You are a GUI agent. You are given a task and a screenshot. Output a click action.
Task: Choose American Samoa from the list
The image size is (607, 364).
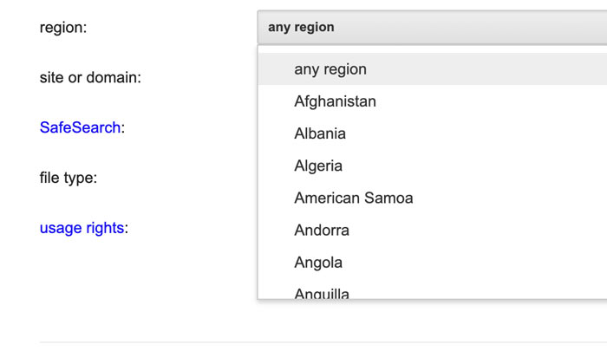353,198
